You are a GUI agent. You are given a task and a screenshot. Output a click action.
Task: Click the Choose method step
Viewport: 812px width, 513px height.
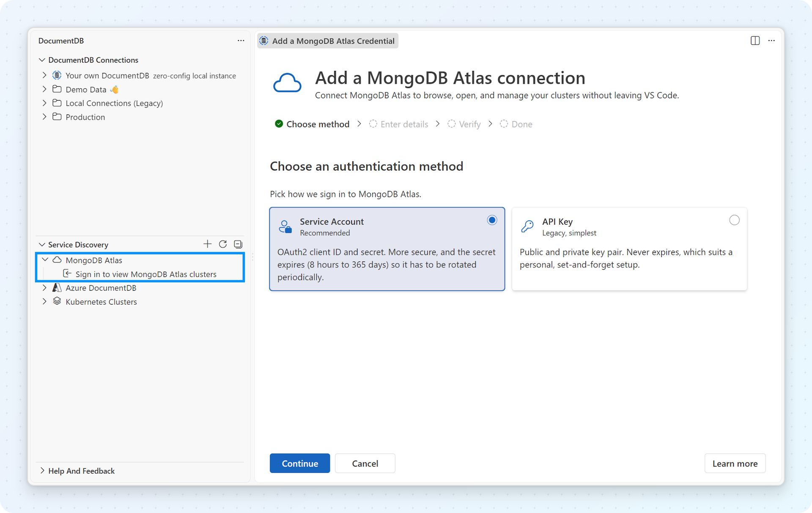(x=312, y=124)
